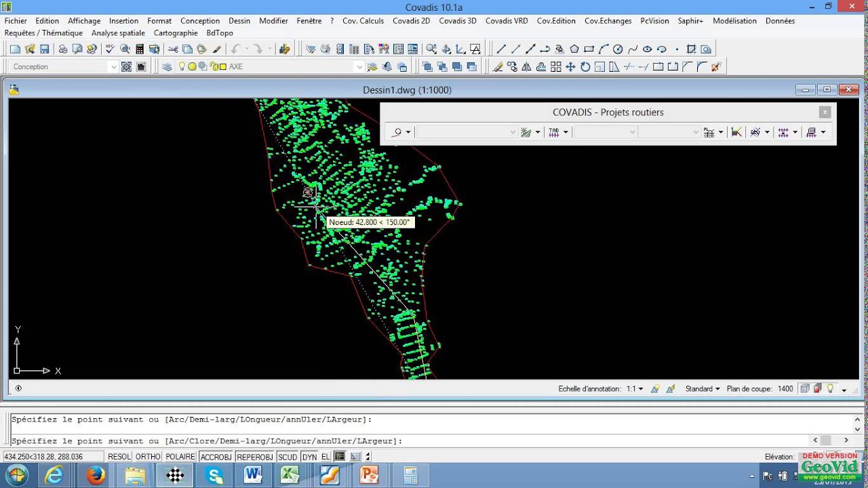Open the calculator icon in the toolbar
The height and width of the screenshot is (488, 868).
coord(140,49)
